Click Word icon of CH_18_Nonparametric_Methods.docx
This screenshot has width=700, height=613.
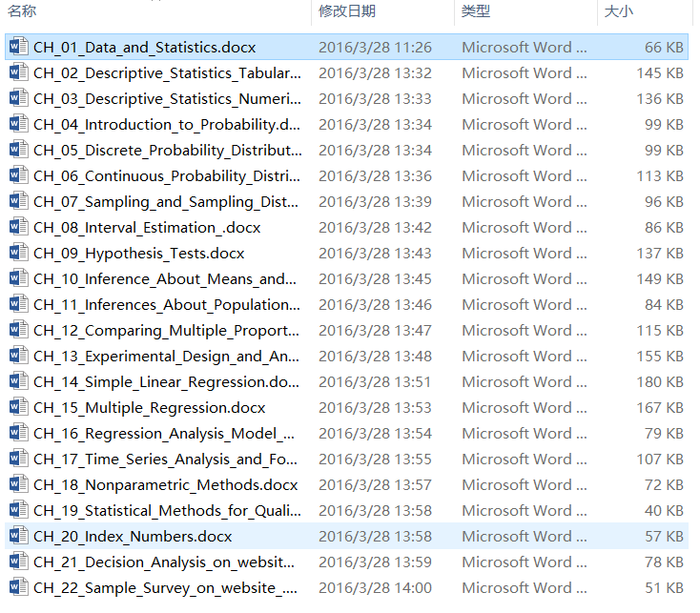tap(19, 484)
